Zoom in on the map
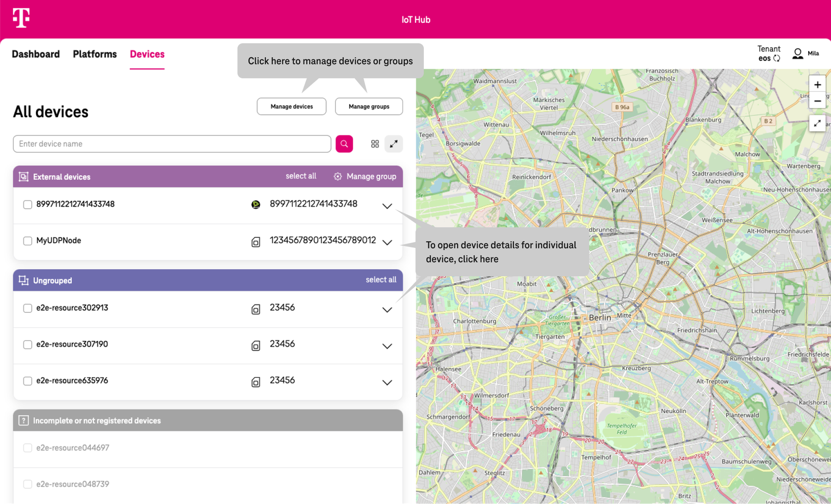The width and height of the screenshot is (831, 504). (817, 85)
